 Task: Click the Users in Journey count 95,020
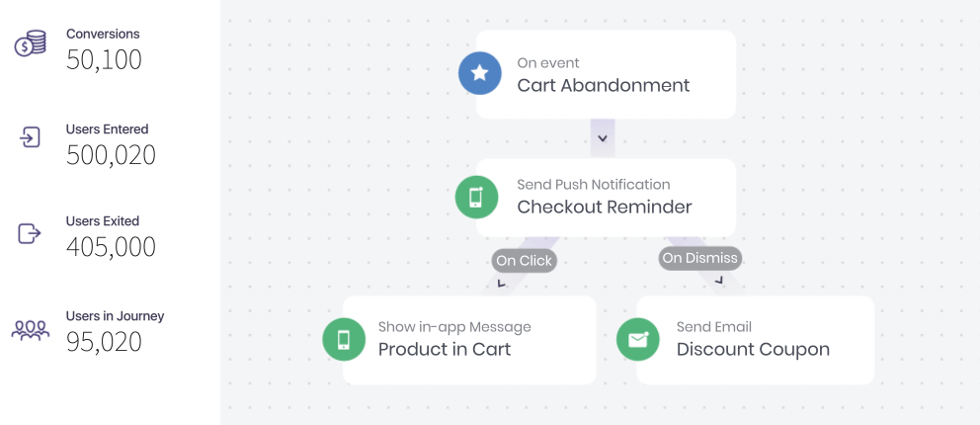(104, 342)
